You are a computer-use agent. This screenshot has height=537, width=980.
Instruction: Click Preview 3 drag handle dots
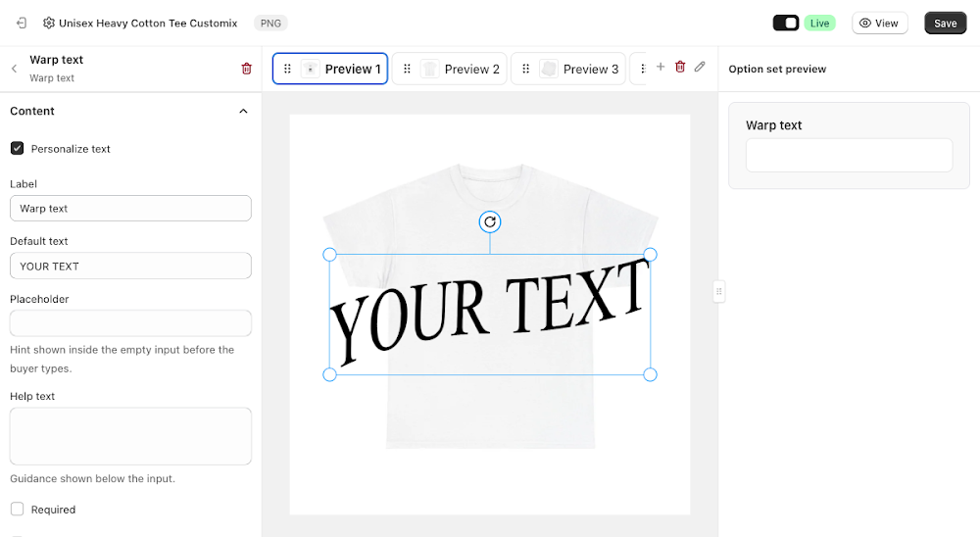click(525, 69)
